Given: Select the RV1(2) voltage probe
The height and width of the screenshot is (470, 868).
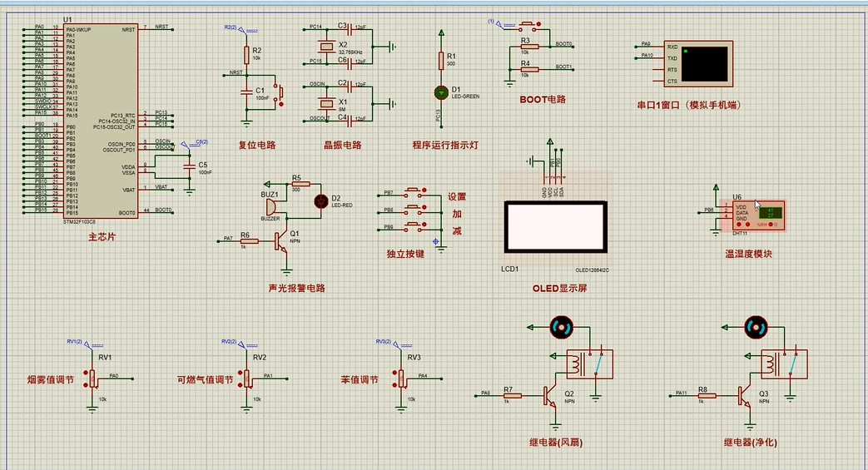Looking at the screenshot, I should pyautogui.click(x=84, y=344).
